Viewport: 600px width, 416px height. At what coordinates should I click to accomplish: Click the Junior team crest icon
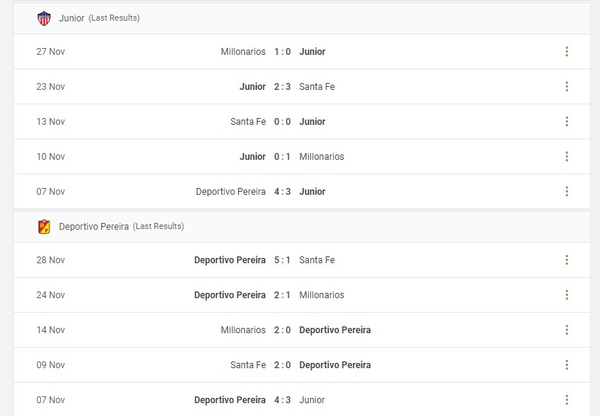44,18
